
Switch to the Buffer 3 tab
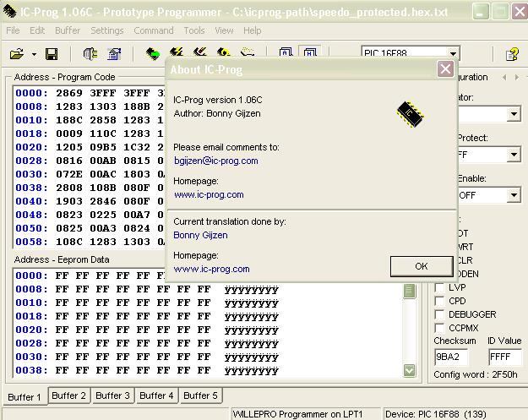click(112, 395)
